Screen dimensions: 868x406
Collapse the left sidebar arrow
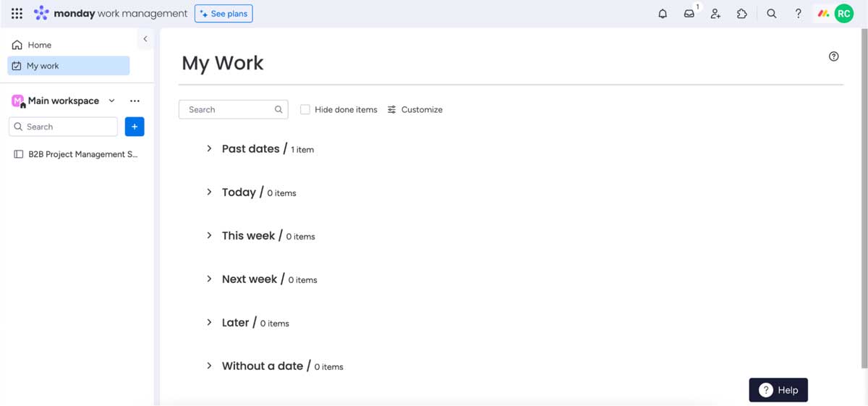point(145,39)
